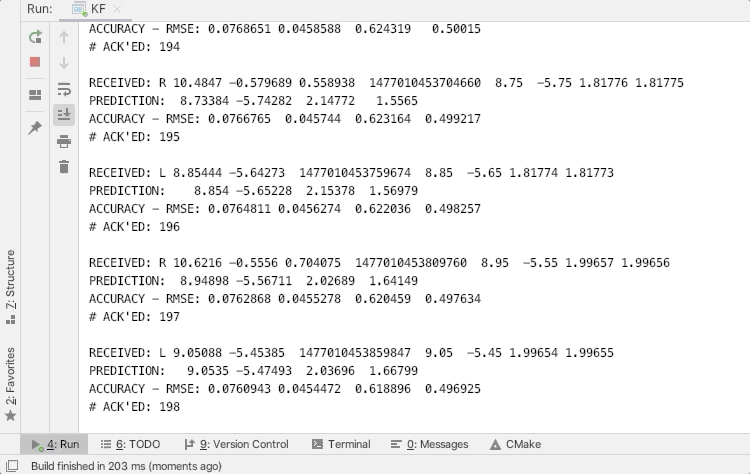Stop the running process
750x474 pixels.
(x=35, y=62)
